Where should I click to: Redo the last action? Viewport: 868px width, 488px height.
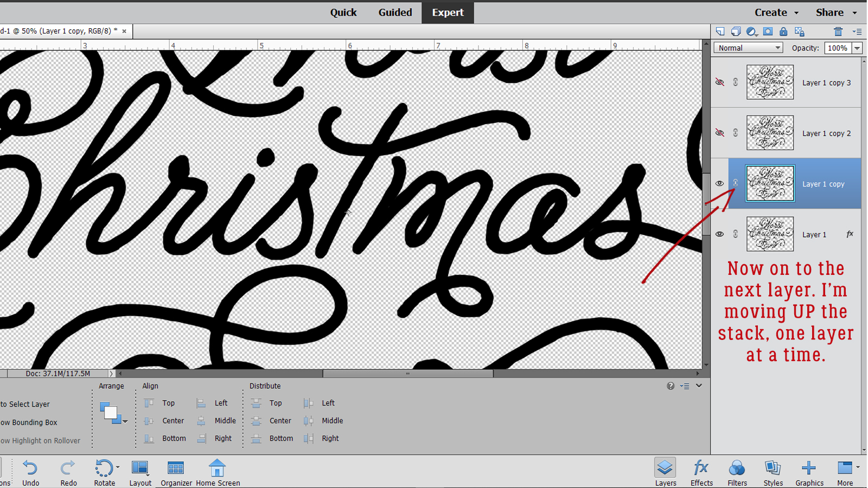[x=68, y=473]
